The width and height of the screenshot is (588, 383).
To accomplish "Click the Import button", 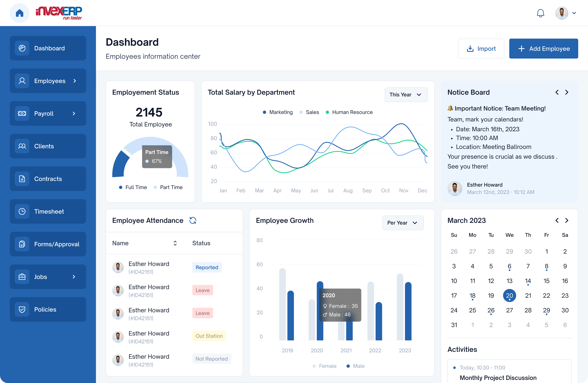I will click(x=481, y=49).
